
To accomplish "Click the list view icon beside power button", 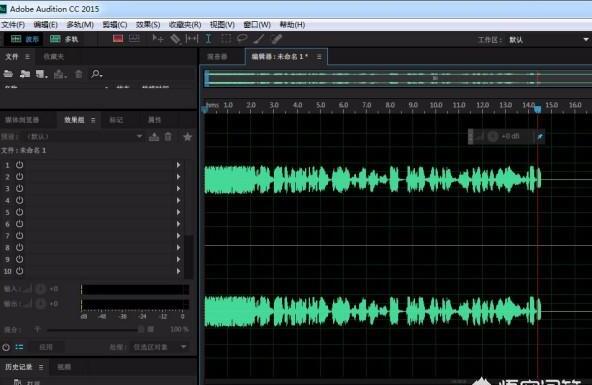I will point(19,347).
